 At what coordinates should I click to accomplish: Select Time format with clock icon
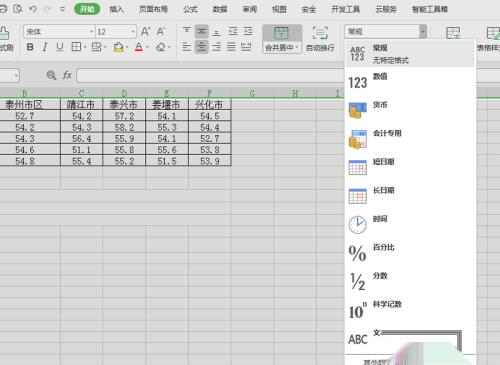click(410, 224)
